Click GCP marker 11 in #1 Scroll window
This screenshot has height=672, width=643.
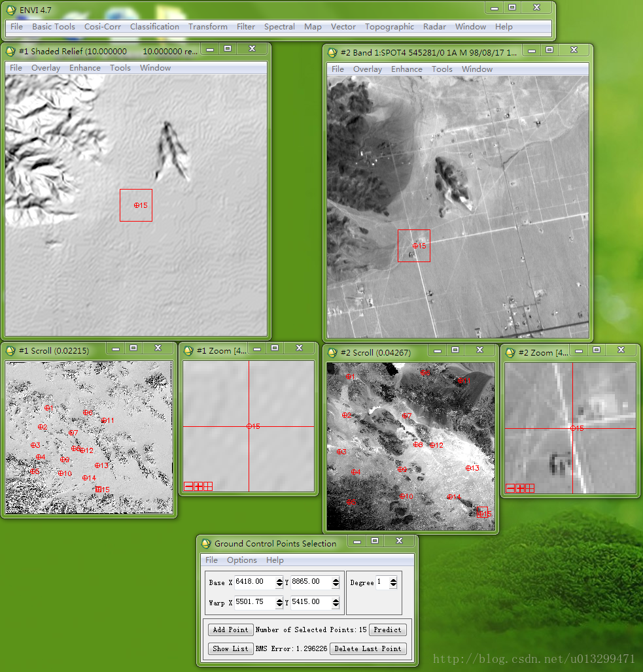(103, 420)
